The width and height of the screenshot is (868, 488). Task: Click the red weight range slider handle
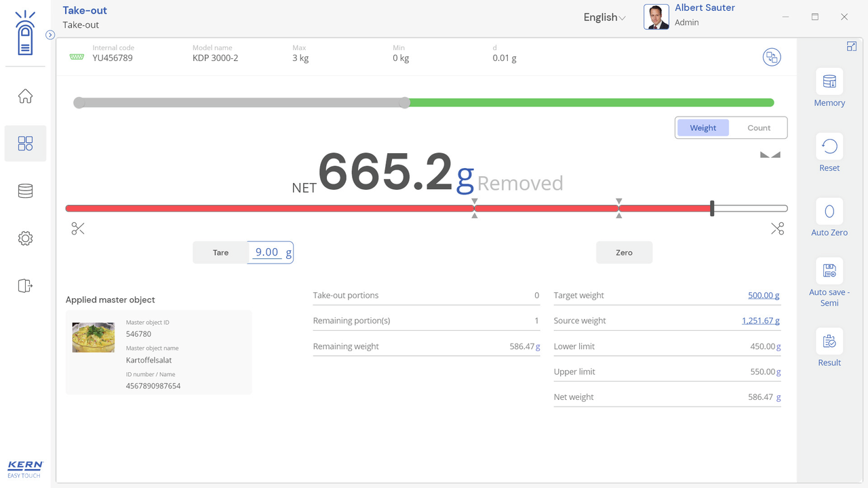click(x=712, y=209)
